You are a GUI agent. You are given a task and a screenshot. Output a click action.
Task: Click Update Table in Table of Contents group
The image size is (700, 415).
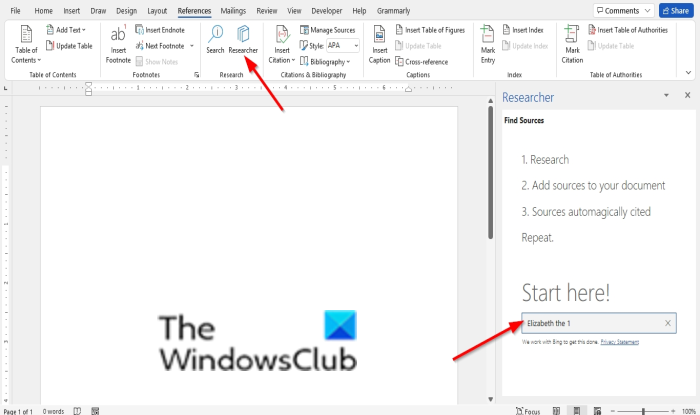[x=69, y=46]
